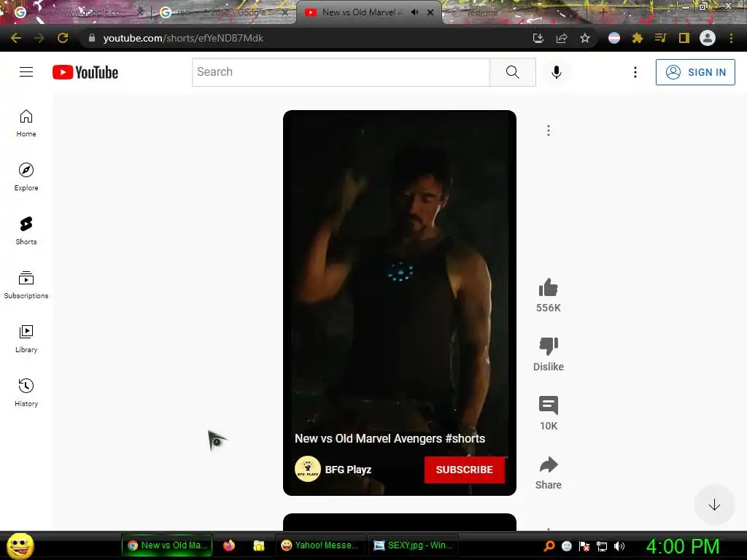This screenshot has height=560, width=747.
Task: View site info lock icon
Action: coord(92,38)
